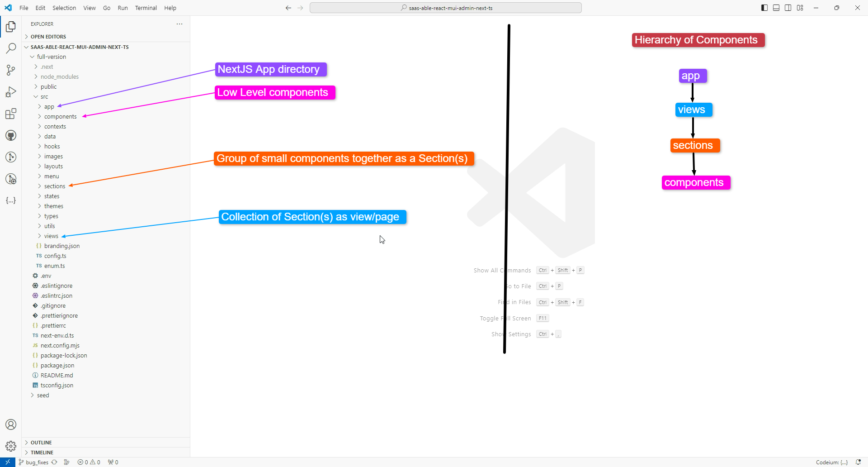Open the Edit menu
Viewport: 868px width, 467px height.
coord(40,8)
